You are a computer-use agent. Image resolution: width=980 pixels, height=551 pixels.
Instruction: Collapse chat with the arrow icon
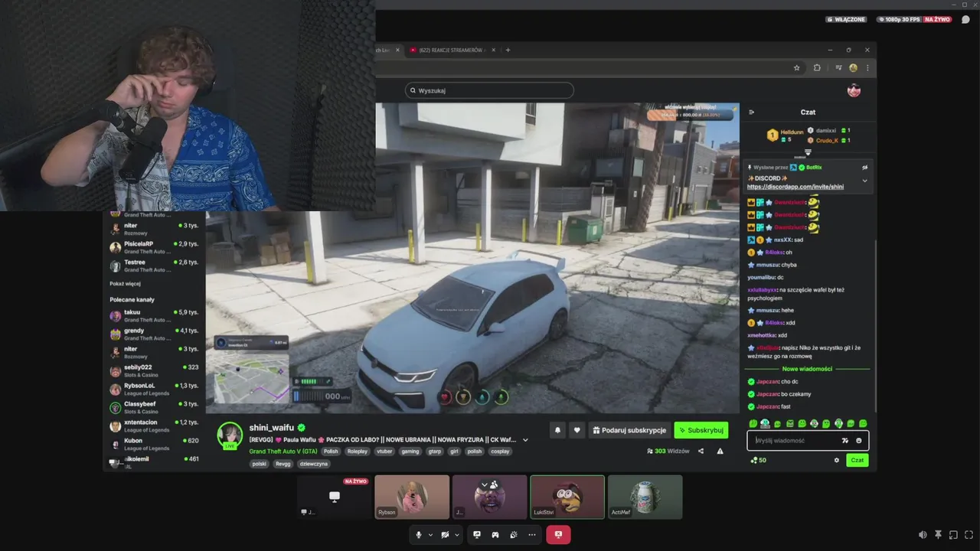pos(751,112)
